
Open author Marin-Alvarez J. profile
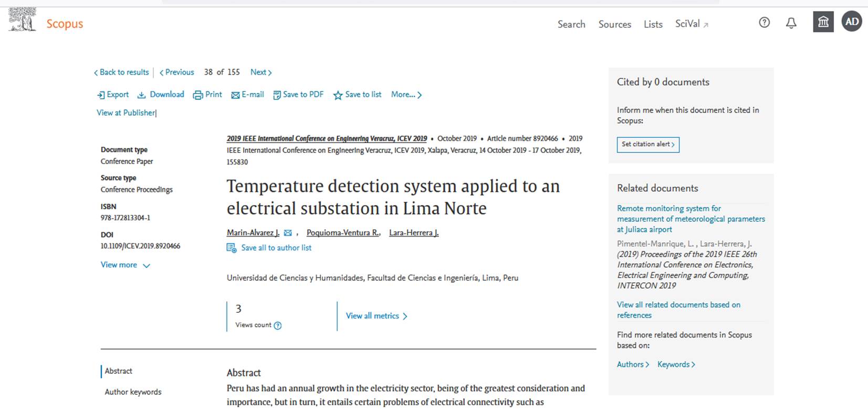(253, 232)
